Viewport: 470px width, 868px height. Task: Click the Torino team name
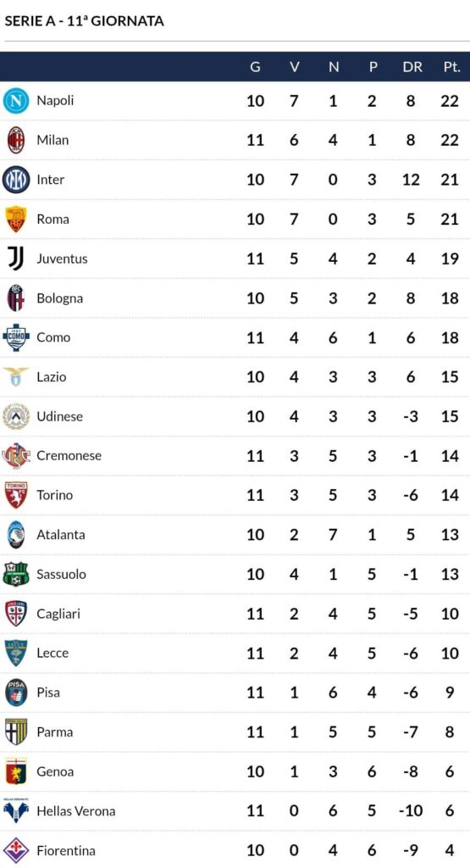pyautogui.click(x=55, y=495)
